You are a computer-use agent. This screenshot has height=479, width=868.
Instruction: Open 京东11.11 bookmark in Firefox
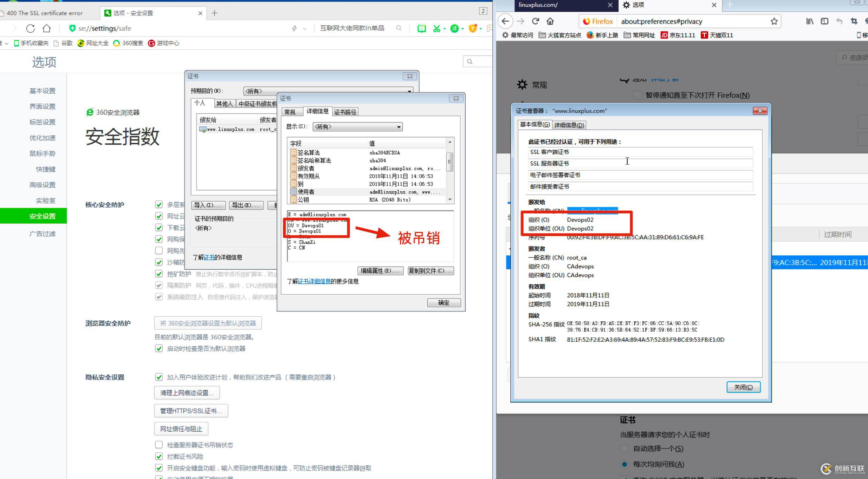pos(678,35)
